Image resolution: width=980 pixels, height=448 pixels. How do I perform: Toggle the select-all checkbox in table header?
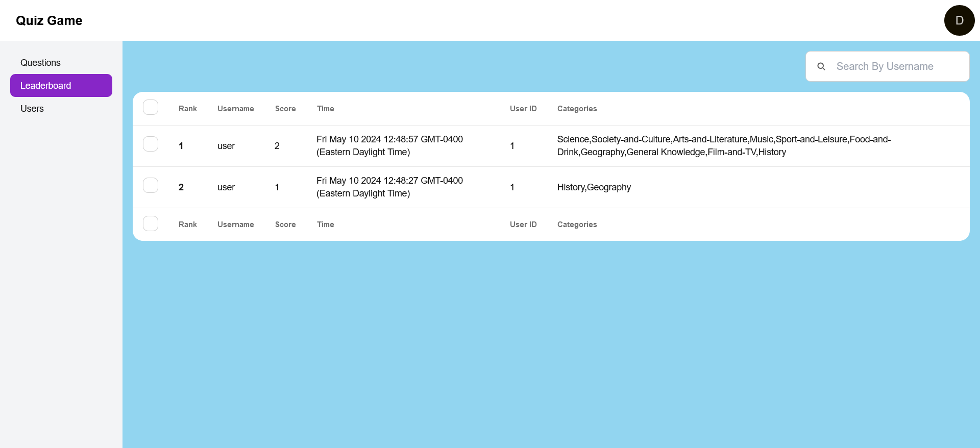pos(151,108)
